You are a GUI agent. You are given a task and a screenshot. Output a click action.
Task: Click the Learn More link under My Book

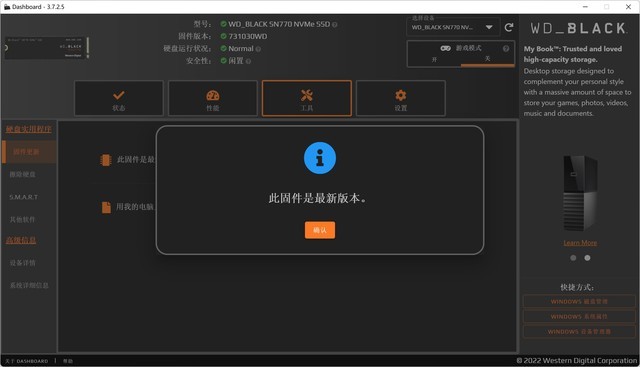580,243
